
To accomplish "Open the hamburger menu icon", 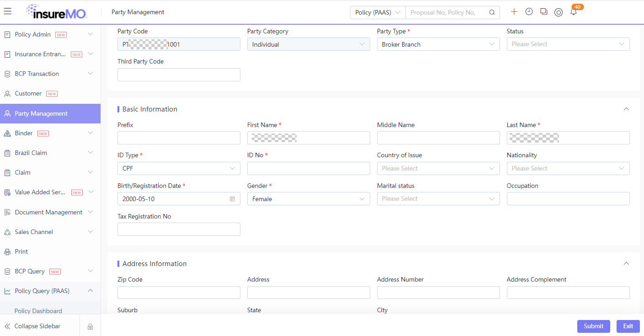I will pyautogui.click(x=7, y=11).
